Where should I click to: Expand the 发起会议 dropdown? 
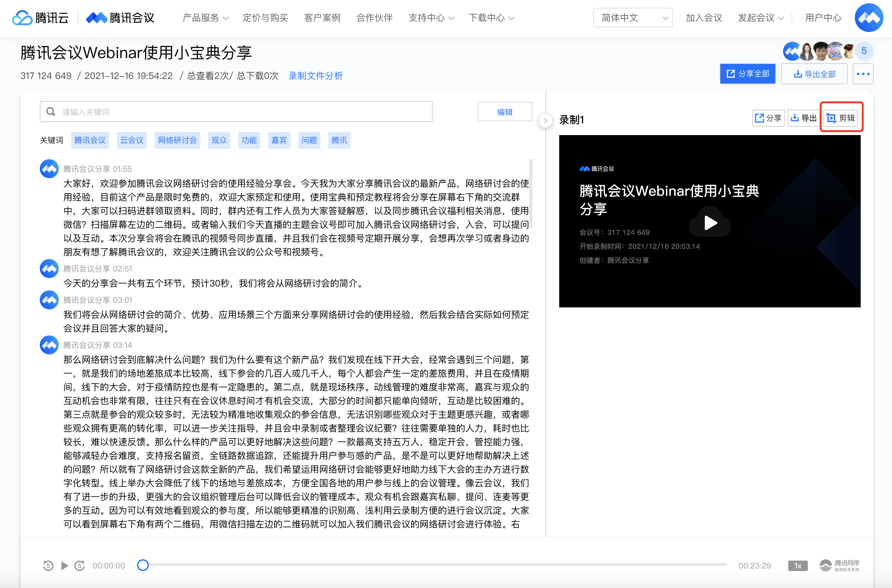point(761,18)
